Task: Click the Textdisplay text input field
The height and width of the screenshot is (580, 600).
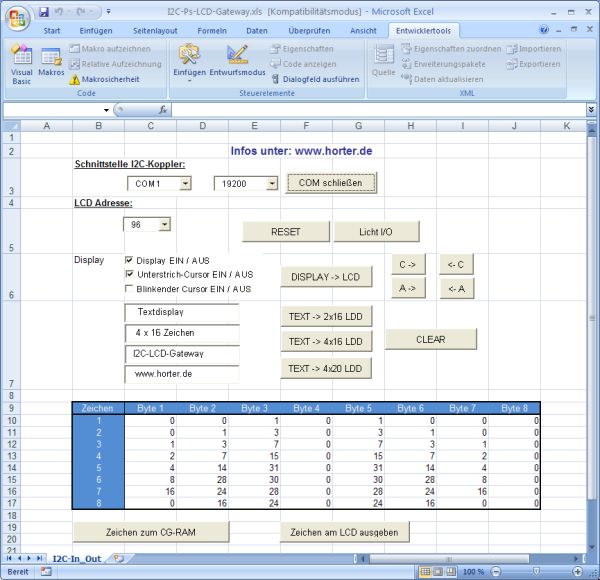Action: (181, 312)
